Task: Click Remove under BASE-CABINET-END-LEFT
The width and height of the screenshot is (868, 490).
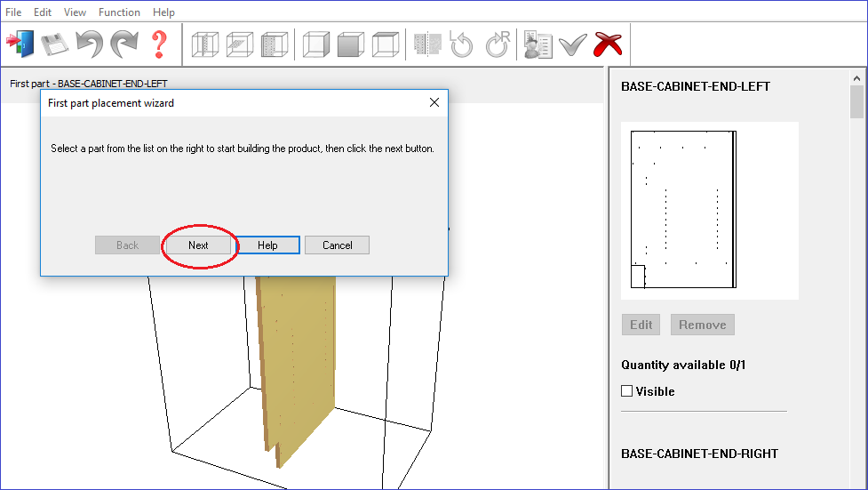Action: [x=703, y=325]
